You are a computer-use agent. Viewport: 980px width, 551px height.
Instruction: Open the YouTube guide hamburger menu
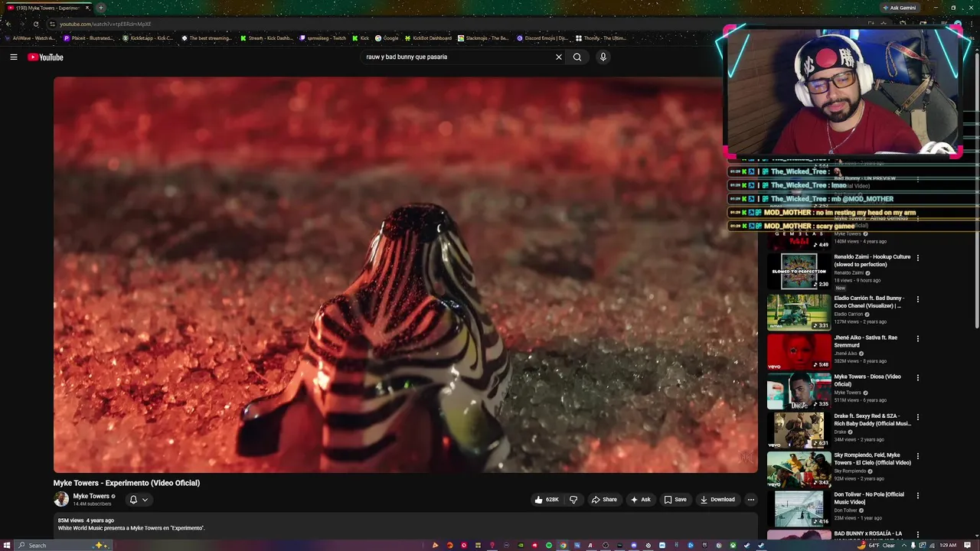pyautogui.click(x=14, y=57)
